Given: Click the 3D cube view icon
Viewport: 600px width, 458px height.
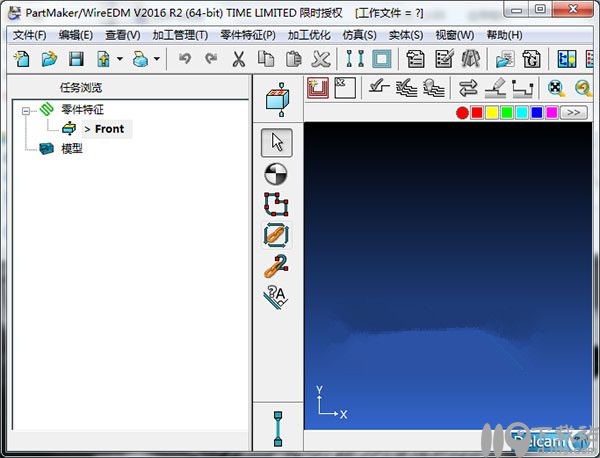Looking at the screenshot, I should (x=278, y=99).
